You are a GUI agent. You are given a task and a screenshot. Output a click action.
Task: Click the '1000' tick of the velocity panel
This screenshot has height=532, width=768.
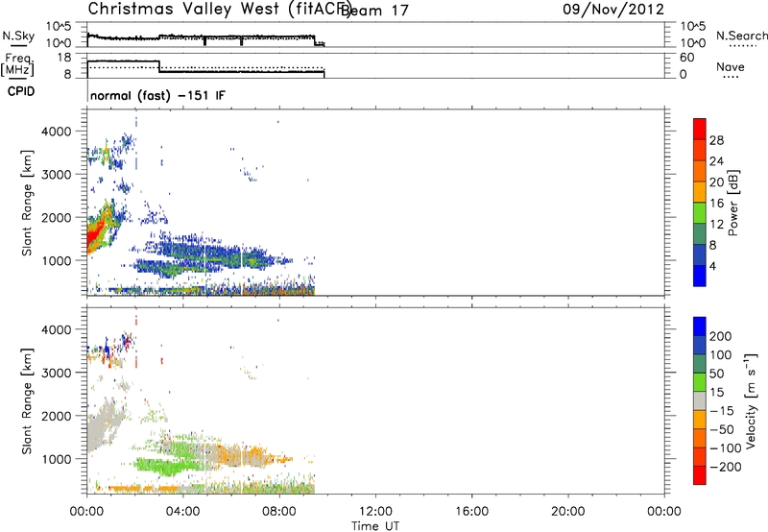pyautogui.click(x=57, y=459)
